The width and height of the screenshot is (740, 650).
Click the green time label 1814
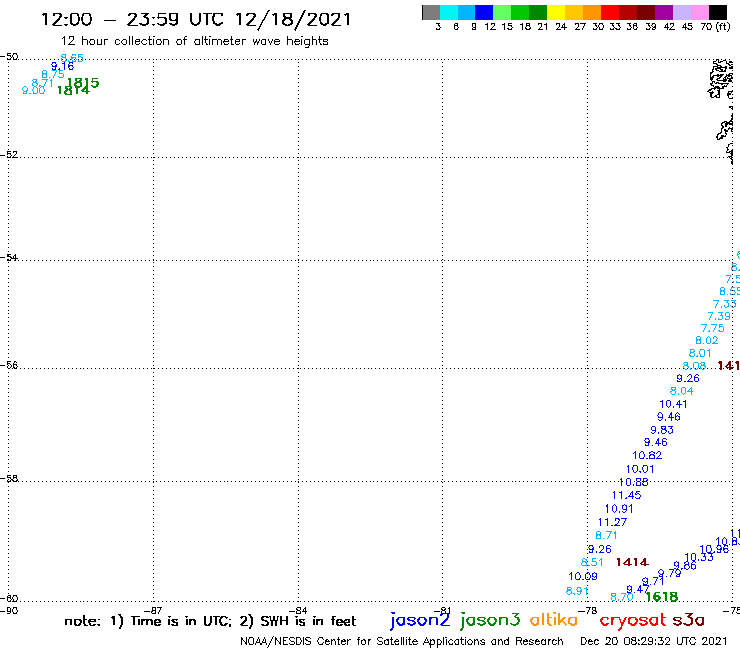coord(73,90)
